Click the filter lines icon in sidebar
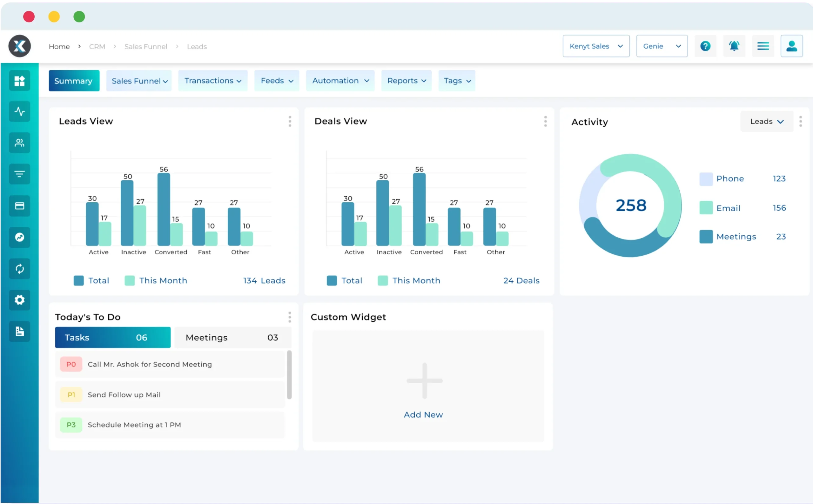The image size is (813, 504). click(20, 174)
